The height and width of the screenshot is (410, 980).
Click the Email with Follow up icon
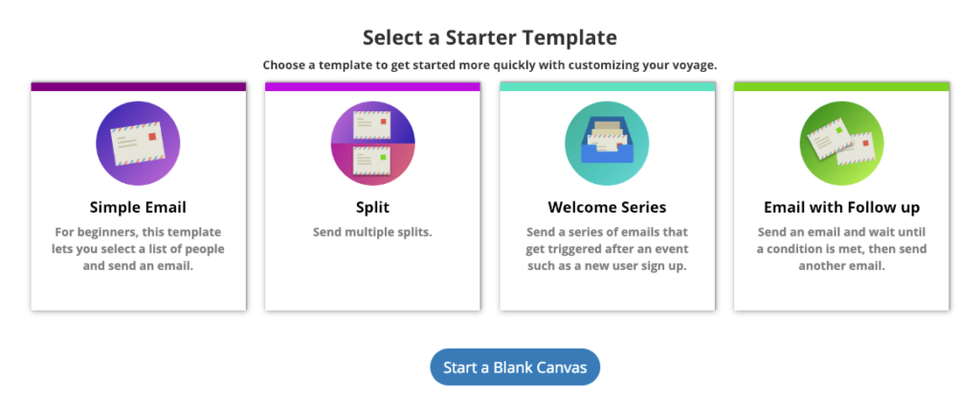(x=841, y=144)
